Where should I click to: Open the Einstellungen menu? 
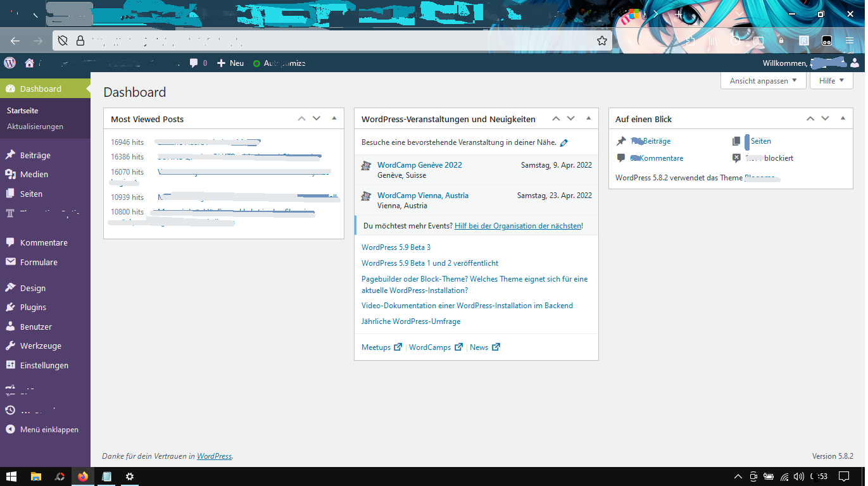tap(45, 365)
